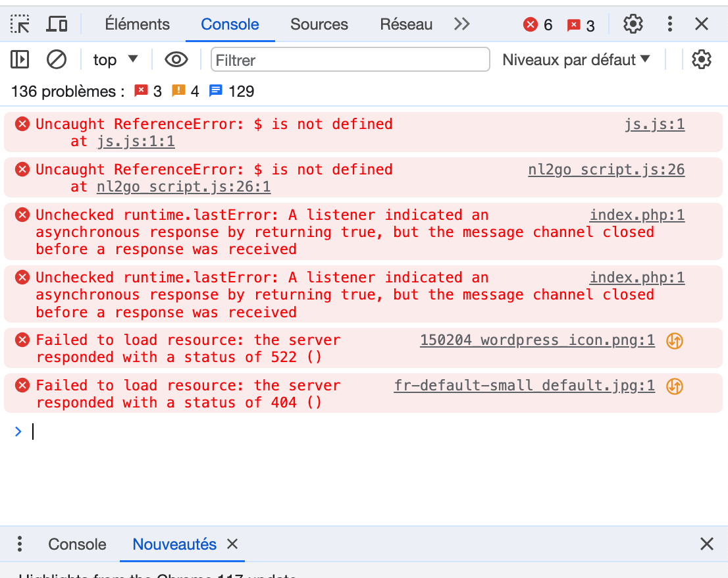The width and height of the screenshot is (728, 578).
Task: Create a live expression with eye icon
Action: pos(176,59)
